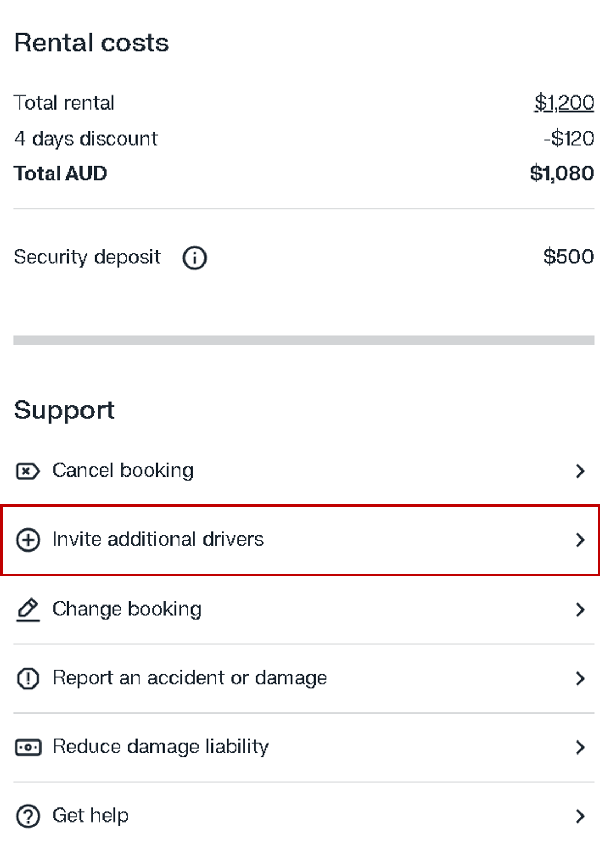Image resolution: width=616 pixels, height=856 pixels.
Task: Open the accident or damage report chevron
Action: point(580,678)
